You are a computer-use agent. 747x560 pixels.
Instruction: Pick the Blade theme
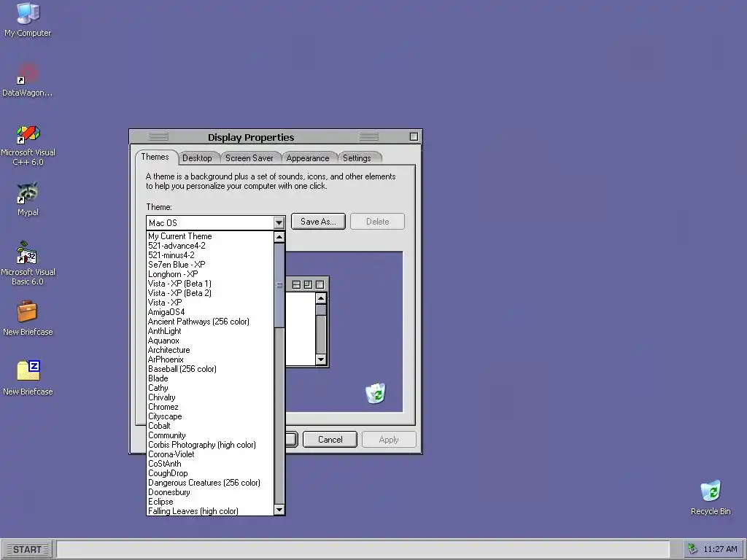pos(210,378)
